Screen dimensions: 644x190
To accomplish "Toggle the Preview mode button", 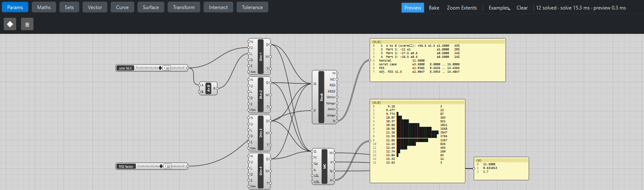I will (412, 7).
